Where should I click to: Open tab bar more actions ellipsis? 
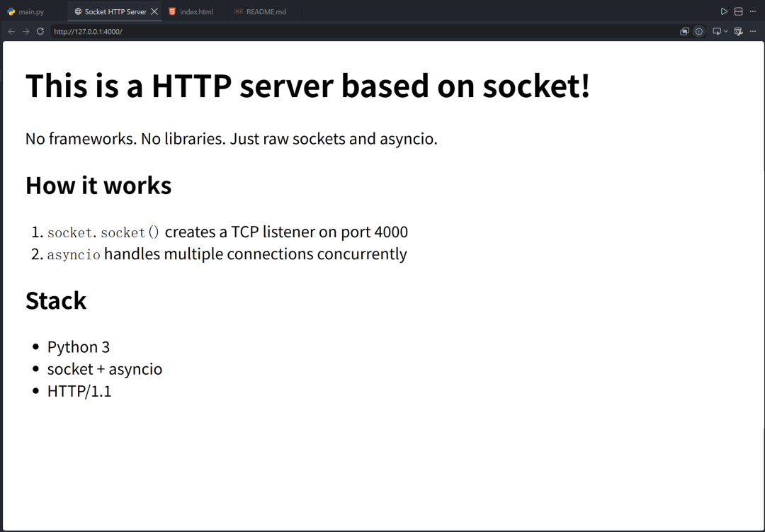pos(753,12)
